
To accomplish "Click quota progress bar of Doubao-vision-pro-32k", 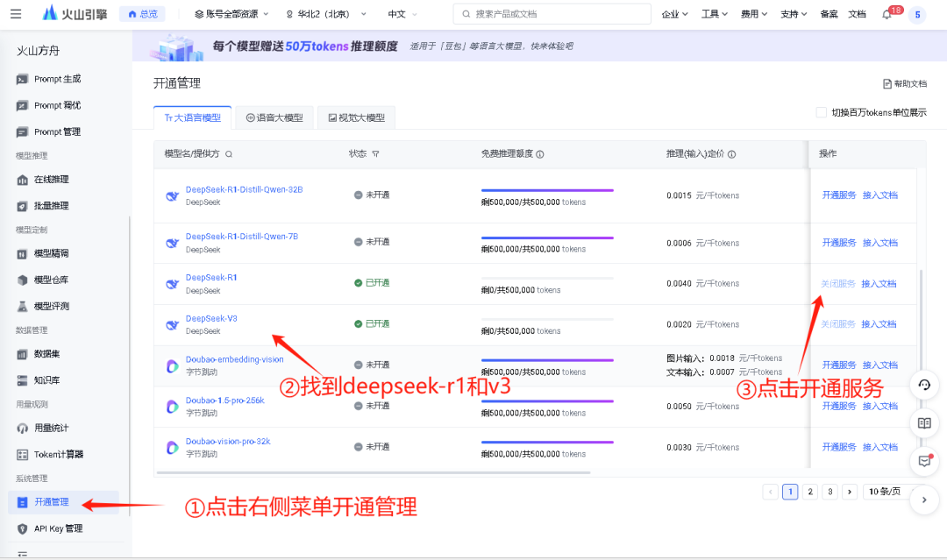I will pyautogui.click(x=547, y=443).
